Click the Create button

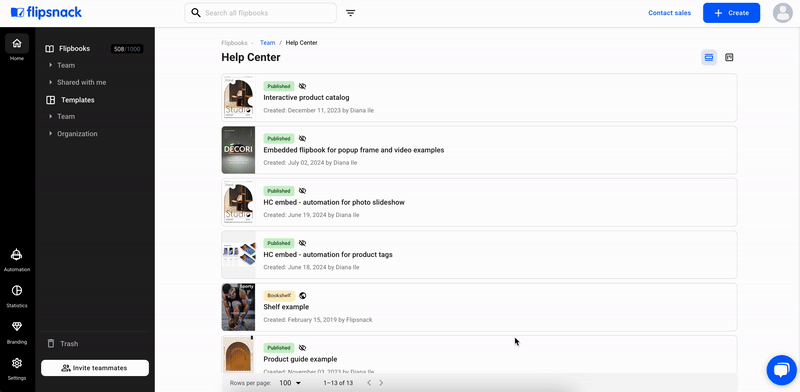731,13
